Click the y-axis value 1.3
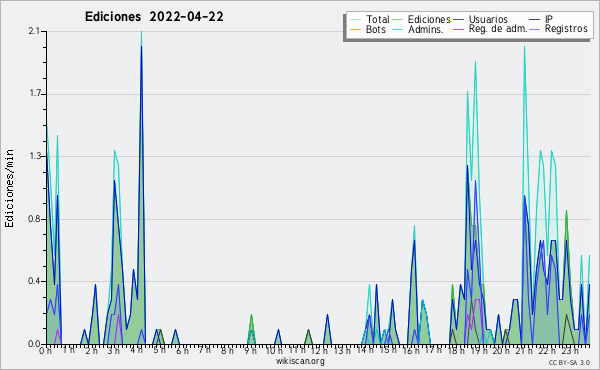Viewport: 600px width, 370px height. coord(35,156)
